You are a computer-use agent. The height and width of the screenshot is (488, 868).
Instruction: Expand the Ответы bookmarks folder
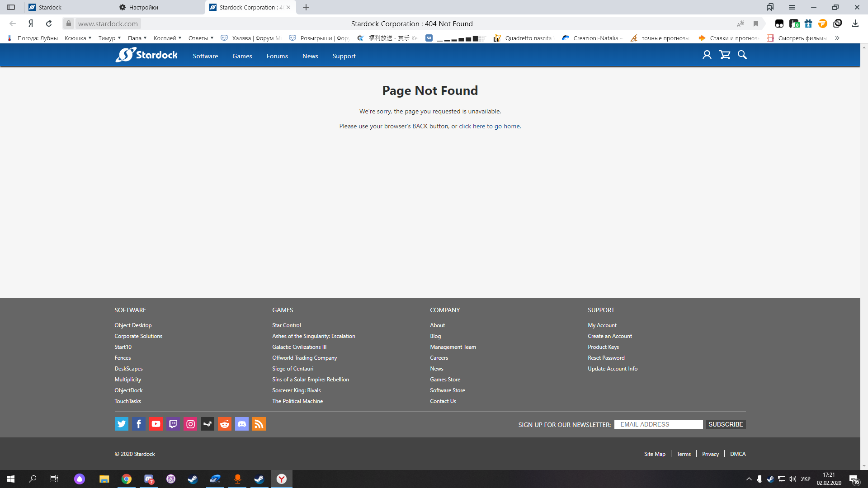pos(201,38)
